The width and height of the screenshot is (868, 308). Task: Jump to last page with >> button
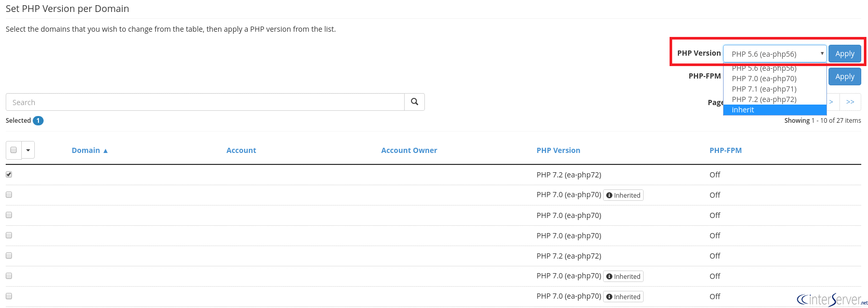850,102
